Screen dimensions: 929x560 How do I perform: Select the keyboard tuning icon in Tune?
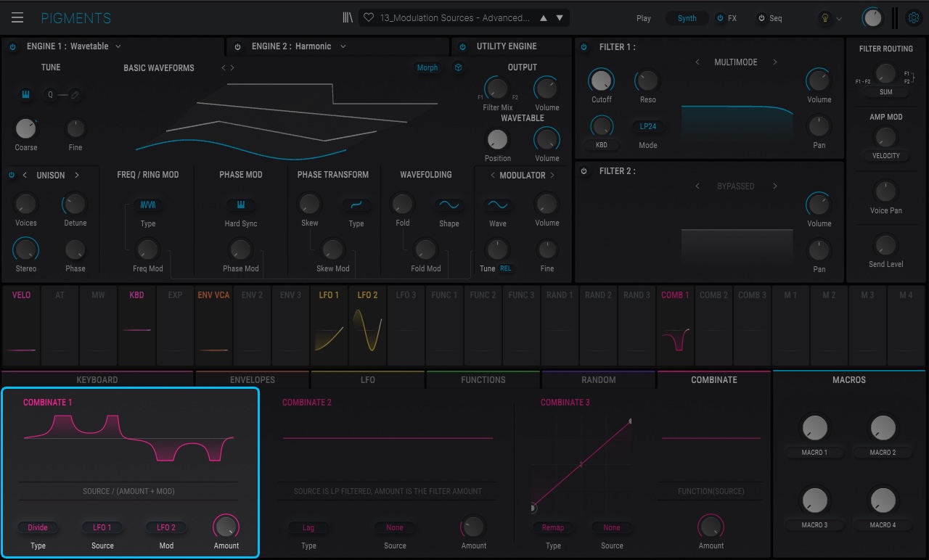pyautogui.click(x=25, y=95)
